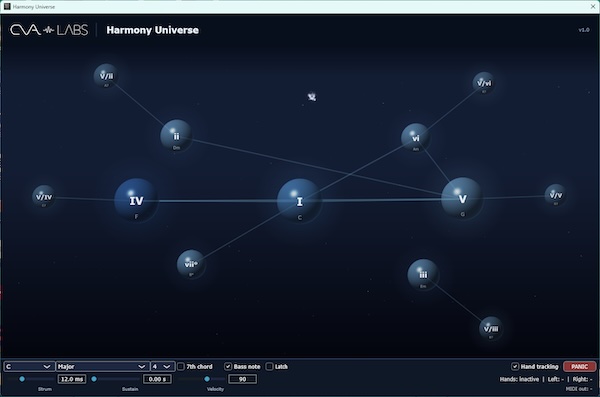Select the V/V secondary dominant node
This screenshot has width=600, height=397.
coord(556,195)
